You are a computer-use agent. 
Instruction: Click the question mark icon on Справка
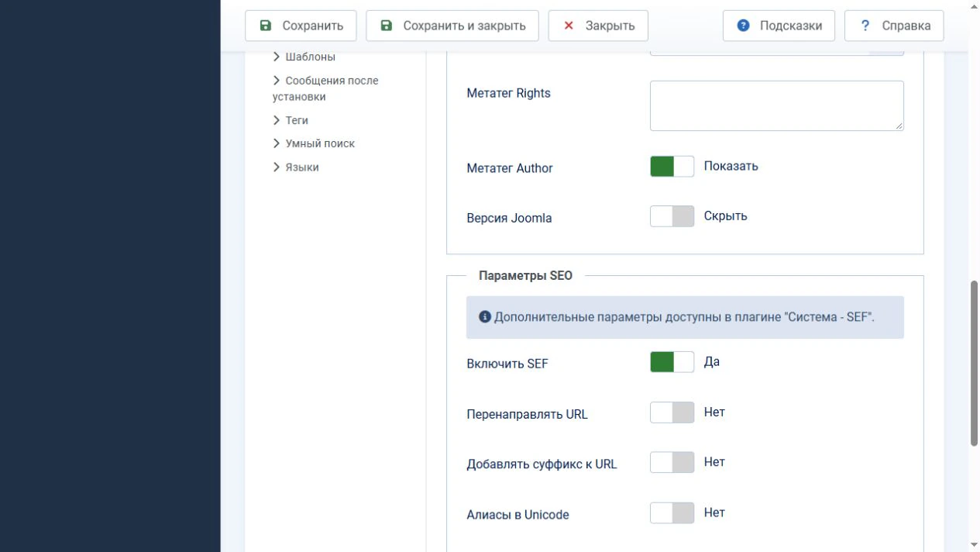point(865,26)
